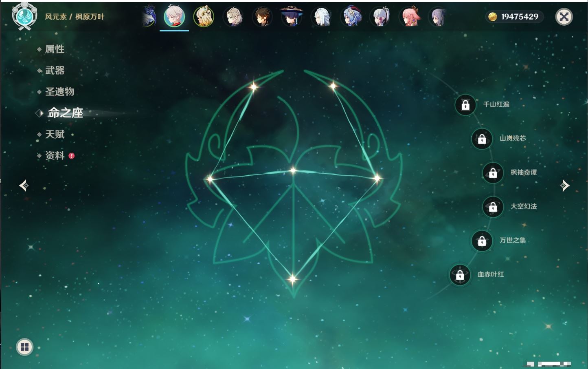Switch to the blonde character with gold headpiece
The image size is (588, 369).
[x=204, y=17]
